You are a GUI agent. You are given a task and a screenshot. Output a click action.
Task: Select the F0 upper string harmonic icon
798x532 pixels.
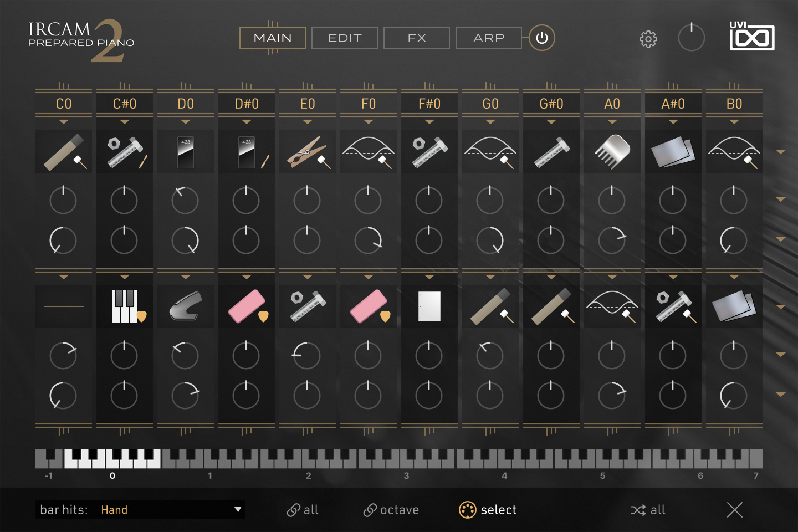(369, 151)
